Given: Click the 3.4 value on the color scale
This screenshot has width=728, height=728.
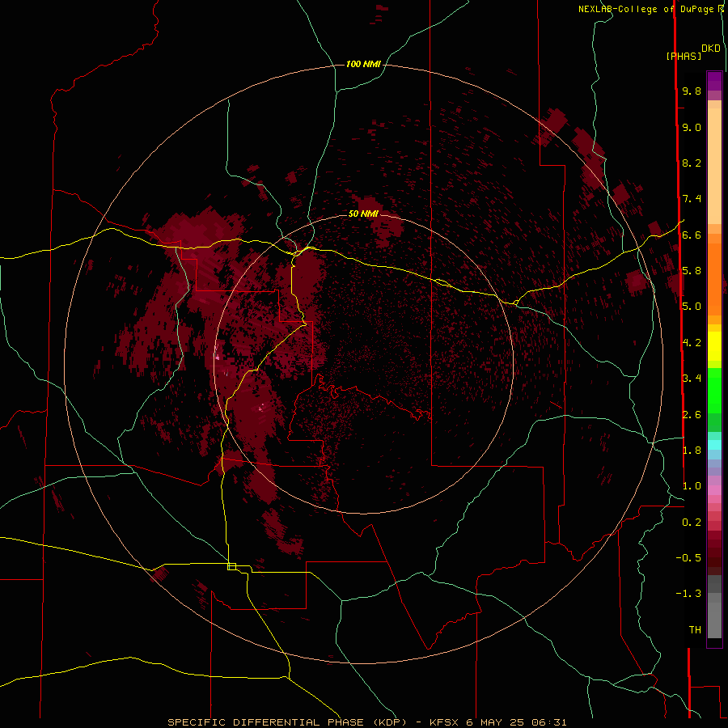Looking at the screenshot, I should [692, 379].
